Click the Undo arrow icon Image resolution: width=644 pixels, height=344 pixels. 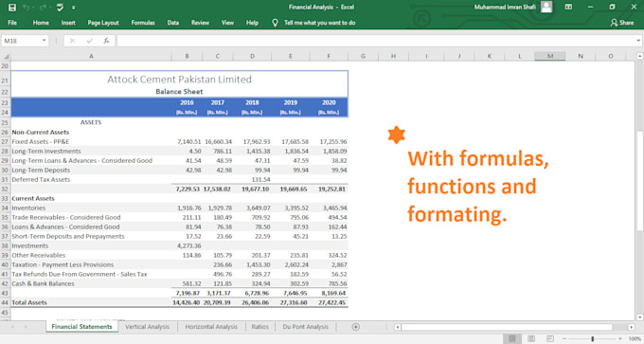(27, 8)
